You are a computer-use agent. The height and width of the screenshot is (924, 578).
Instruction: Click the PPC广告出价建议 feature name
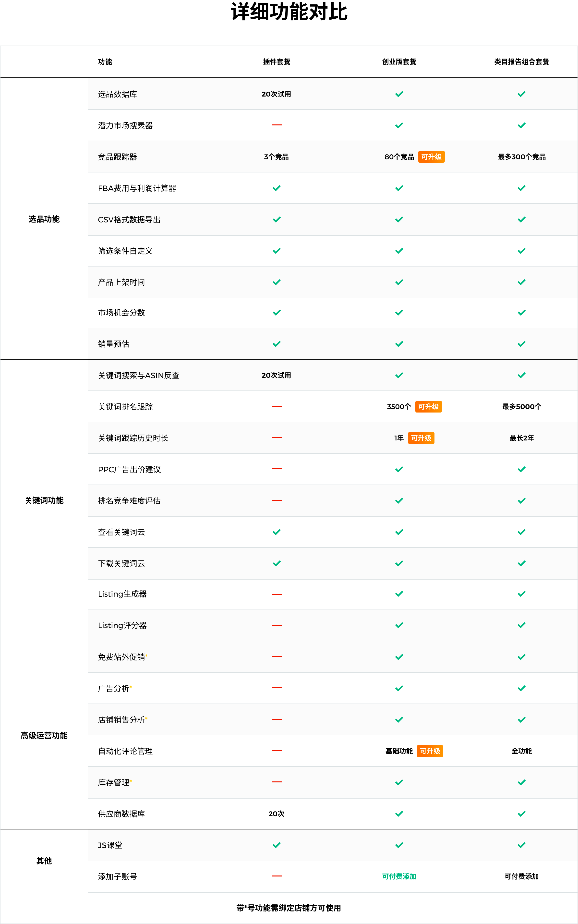[x=129, y=469]
